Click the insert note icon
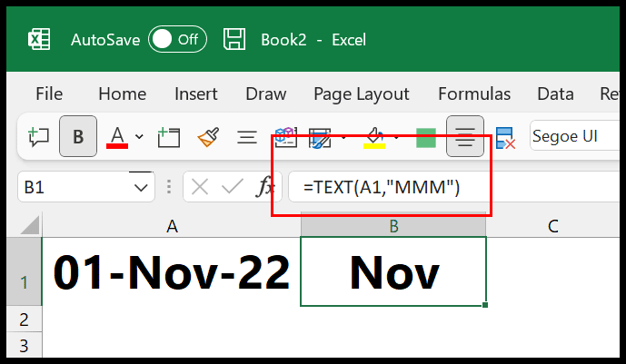 coord(169,137)
